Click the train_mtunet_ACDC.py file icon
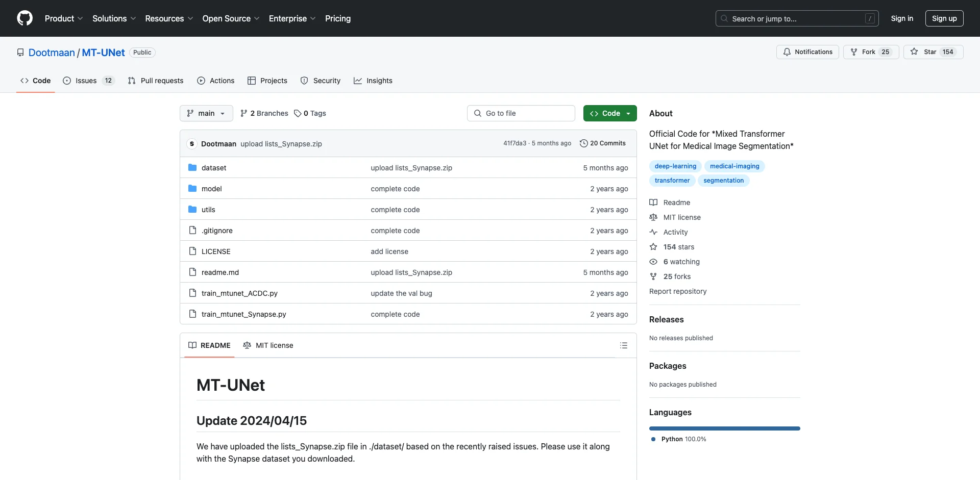This screenshot has height=480, width=980. [192, 293]
